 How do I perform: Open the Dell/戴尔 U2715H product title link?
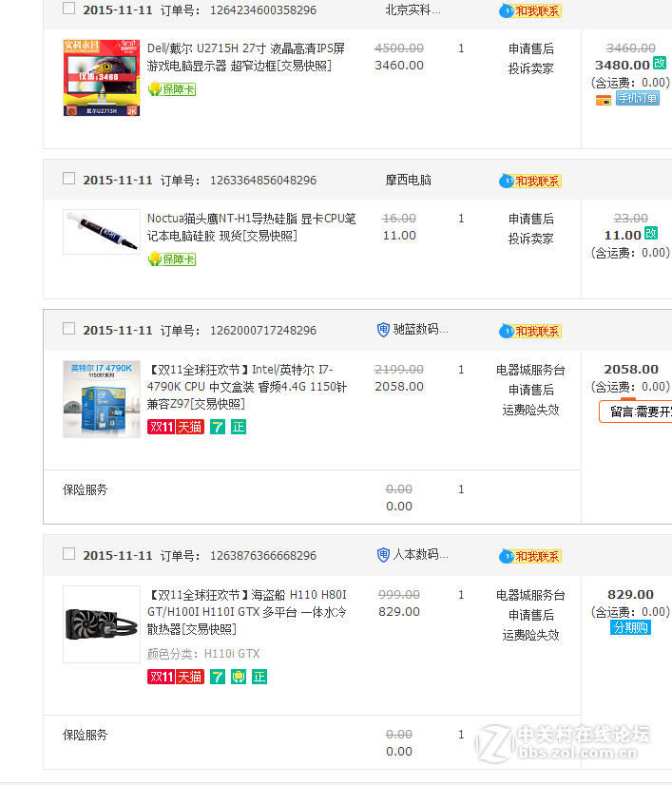pyautogui.click(x=246, y=57)
